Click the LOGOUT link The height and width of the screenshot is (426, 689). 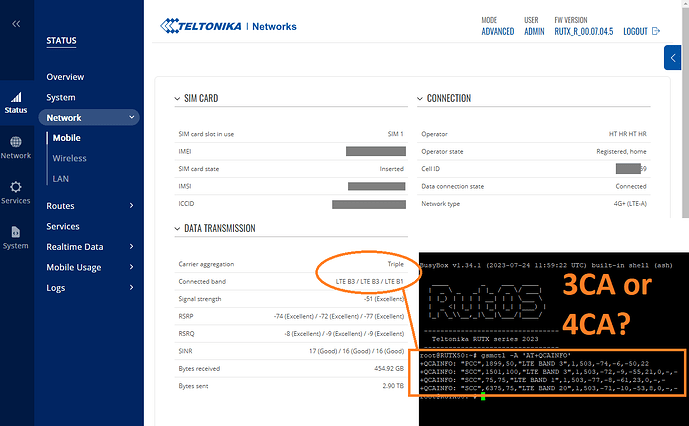coord(635,31)
